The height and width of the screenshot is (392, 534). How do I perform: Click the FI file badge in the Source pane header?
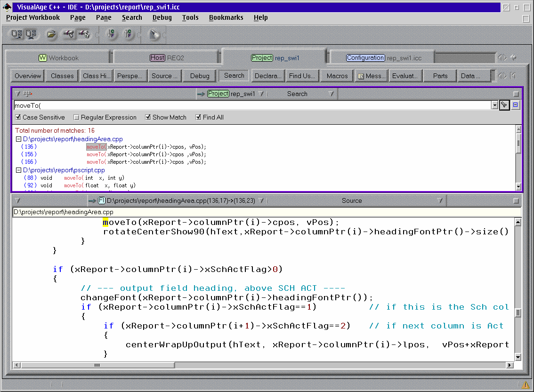[x=102, y=200]
